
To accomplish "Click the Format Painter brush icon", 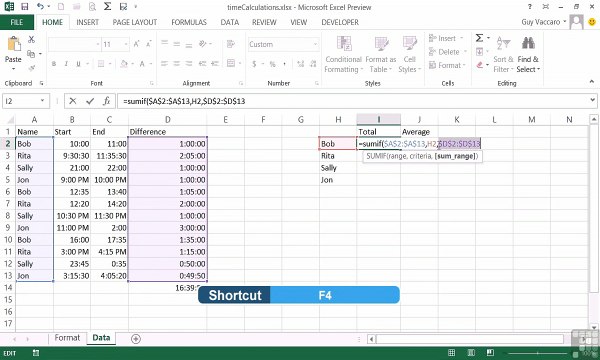I will pyautogui.click(x=31, y=68).
